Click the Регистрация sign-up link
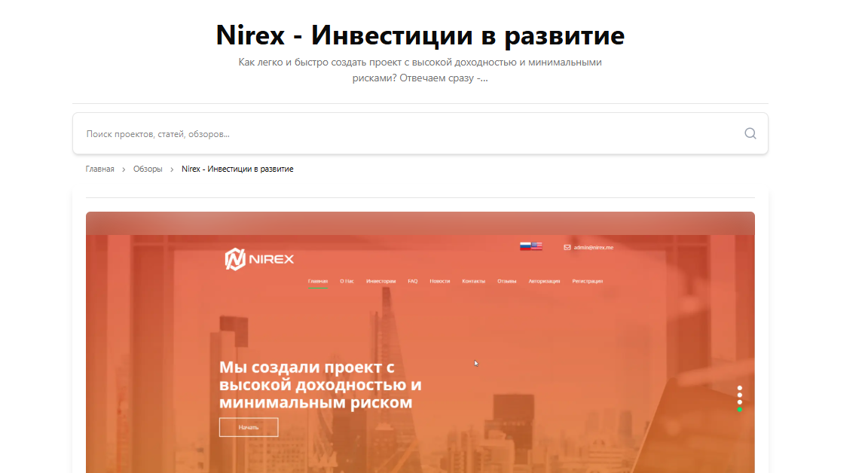 coord(587,281)
